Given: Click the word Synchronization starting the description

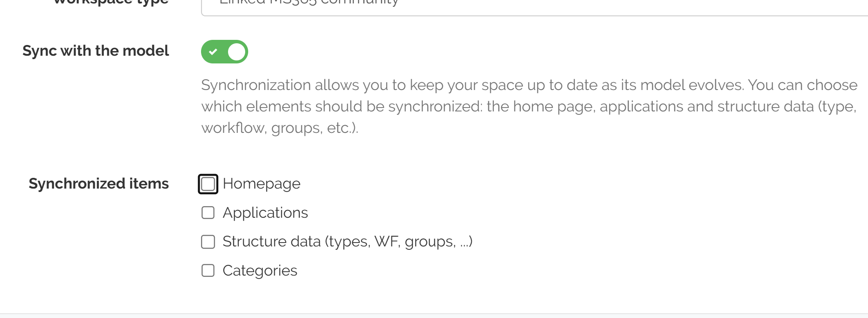Looking at the screenshot, I should click(x=255, y=85).
